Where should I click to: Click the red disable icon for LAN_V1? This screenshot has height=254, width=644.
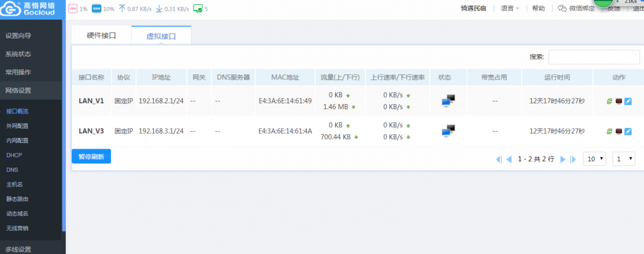pyautogui.click(x=618, y=101)
